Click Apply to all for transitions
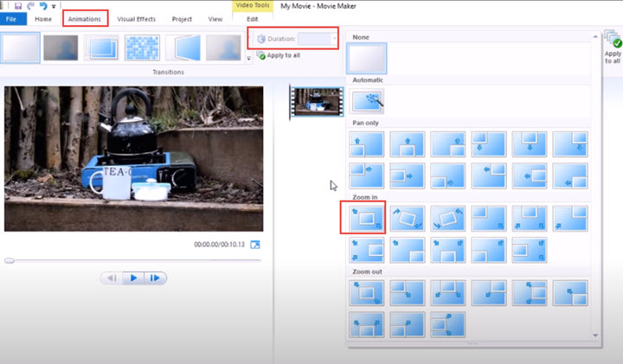623x364 pixels. [x=279, y=55]
